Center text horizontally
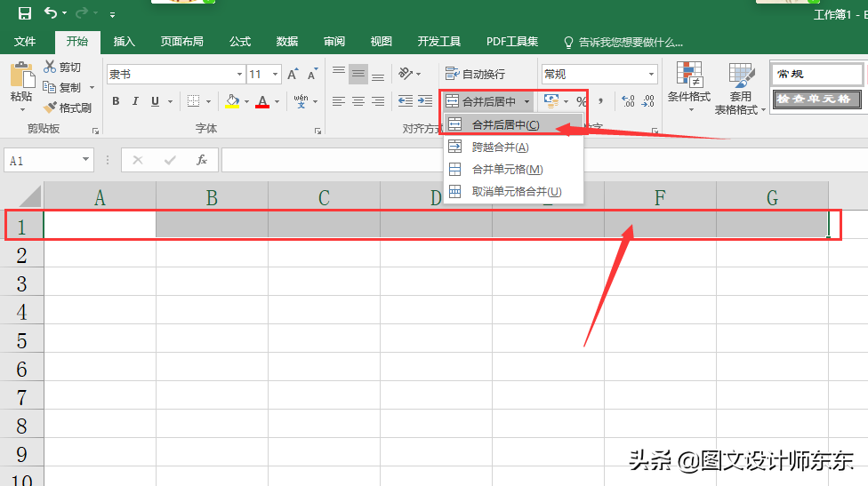 [358, 101]
